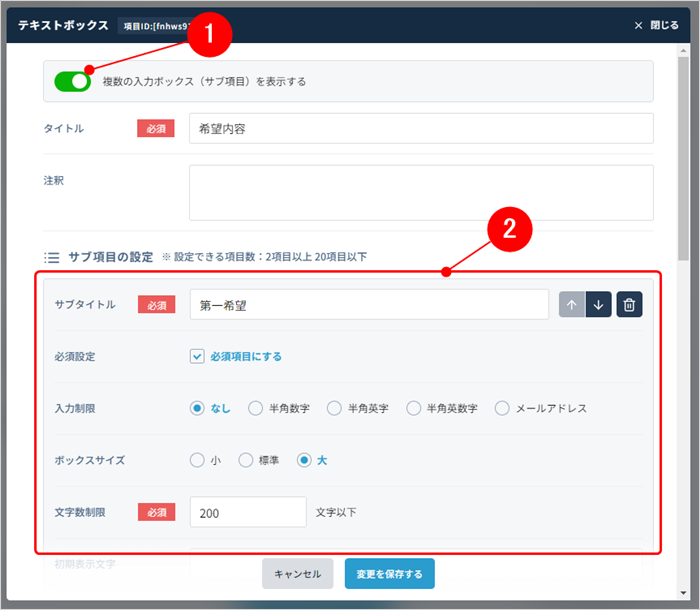
Task: Click the 注釈 text area
Action: coord(421,192)
